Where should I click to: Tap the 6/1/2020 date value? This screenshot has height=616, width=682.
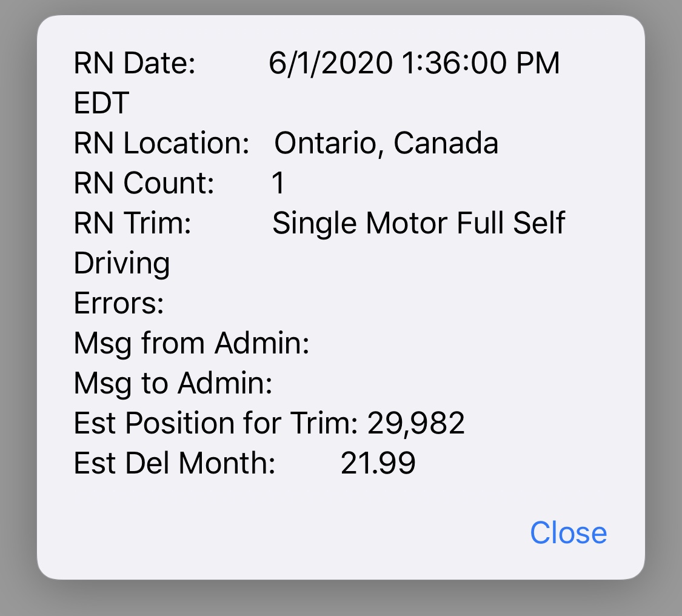(x=330, y=63)
